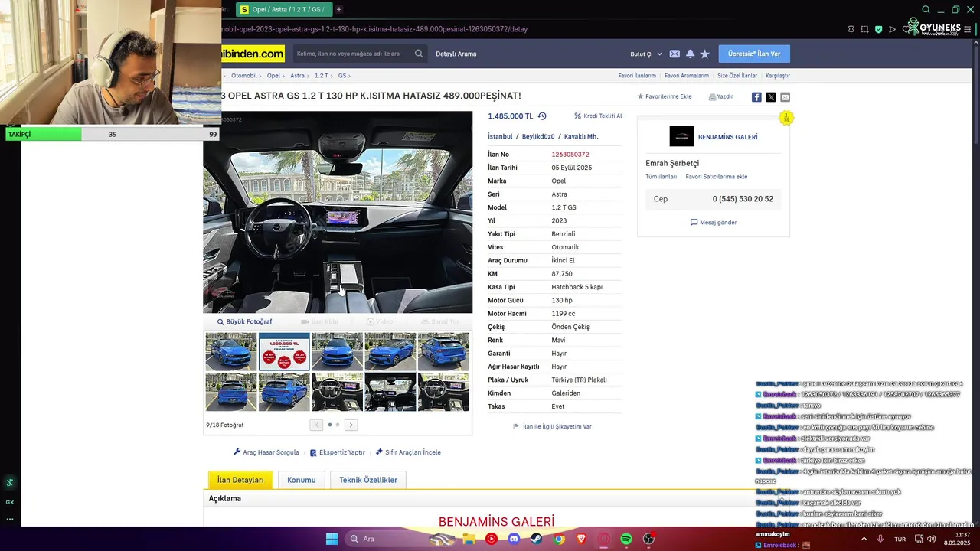Image resolution: width=980 pixels, height=551 pixels.
Task: Share listing on Facebook
Action: pyautogui.click(x=756, y=97)
